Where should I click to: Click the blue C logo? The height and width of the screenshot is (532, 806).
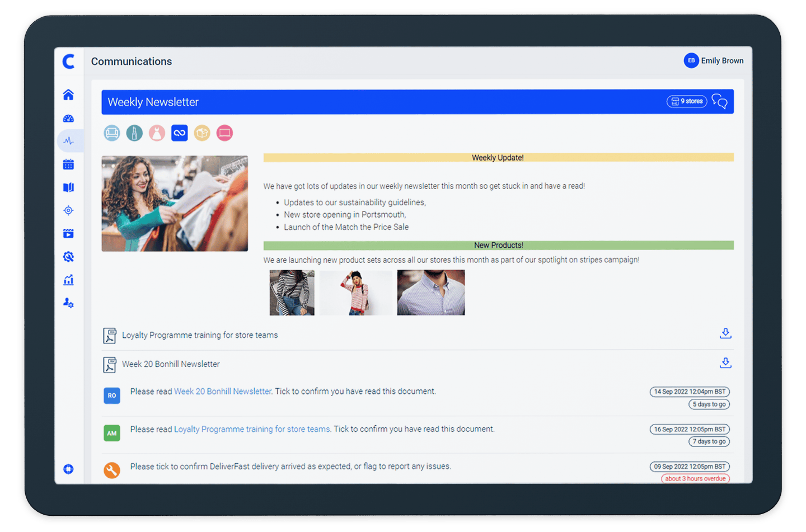69,61
